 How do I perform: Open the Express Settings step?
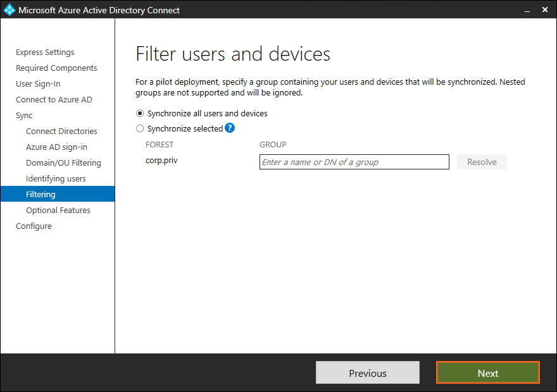pos(45,52)
